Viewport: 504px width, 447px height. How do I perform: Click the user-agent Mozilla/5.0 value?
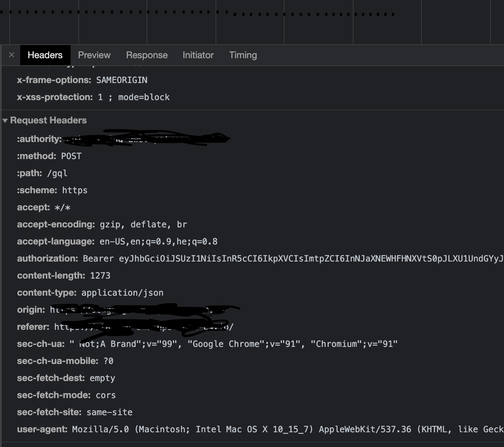288,430
